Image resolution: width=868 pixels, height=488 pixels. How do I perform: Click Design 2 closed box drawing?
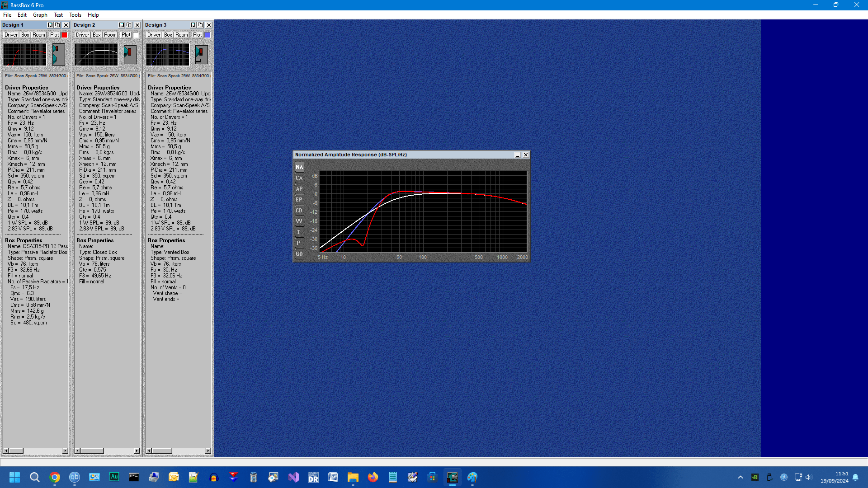[130, 55]
